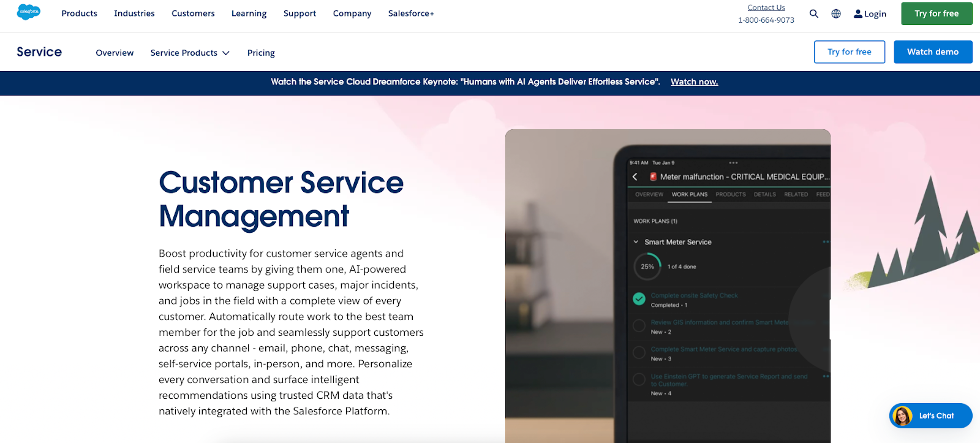Select the DETAILS tab in tablet
This screenshot has width=980, height=443.
(x=765, y=194)
